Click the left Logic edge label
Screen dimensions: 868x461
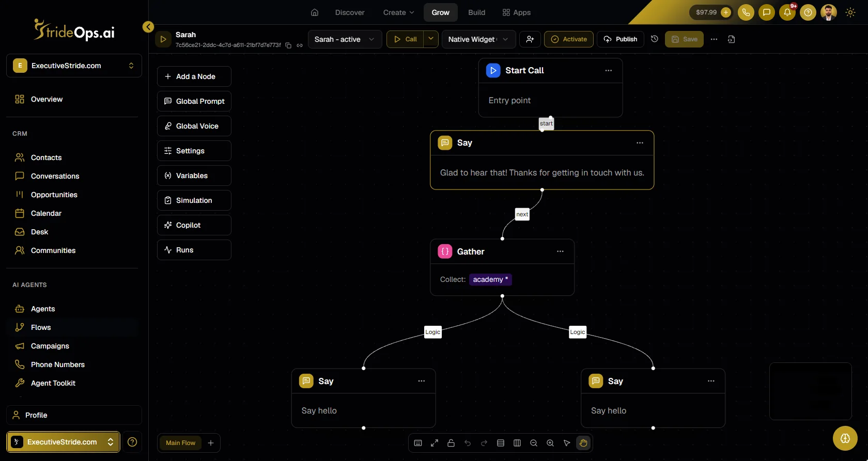(x=433, y=332)
